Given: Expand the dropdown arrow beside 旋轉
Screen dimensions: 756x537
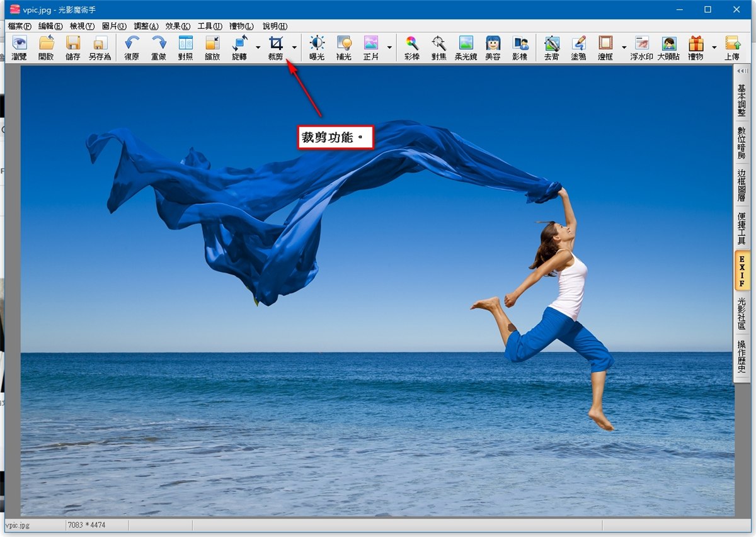Looking at the screenshot, I should pos(258,47).
